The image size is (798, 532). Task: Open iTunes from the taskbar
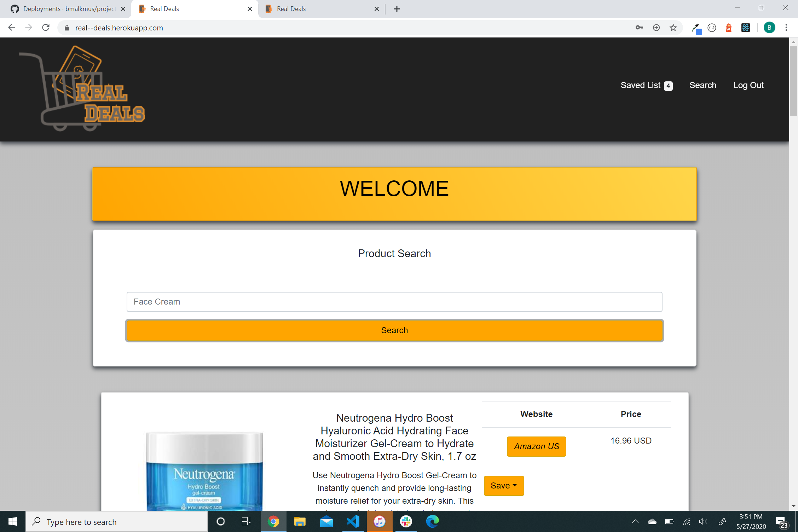pos(380,521)
